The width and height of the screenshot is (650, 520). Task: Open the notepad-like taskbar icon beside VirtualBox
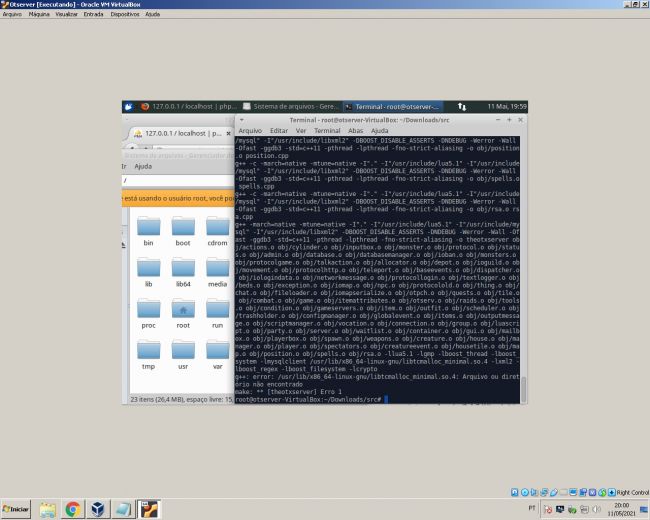[x=123, y=509]
